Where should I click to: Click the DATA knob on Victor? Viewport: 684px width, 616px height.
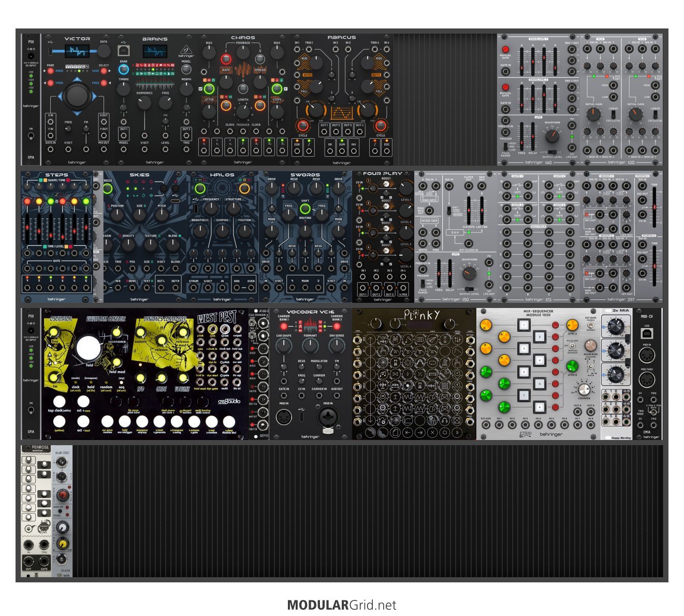click(x=104, y=51)
